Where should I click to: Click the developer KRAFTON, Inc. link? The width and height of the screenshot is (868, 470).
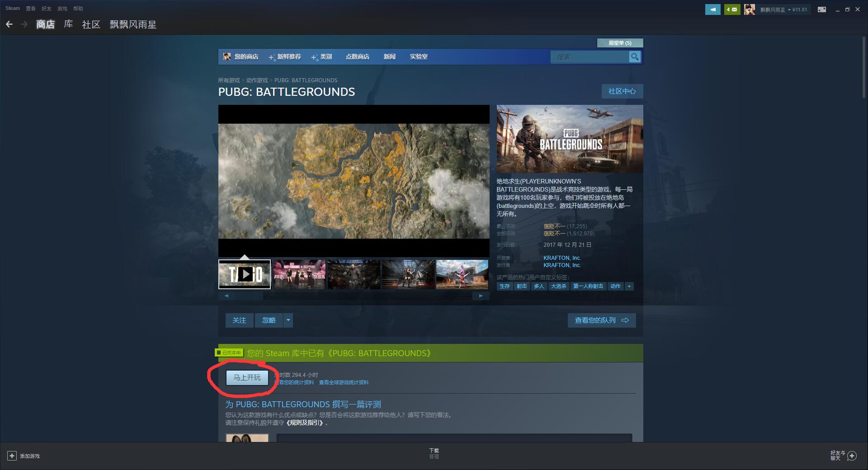562,258
